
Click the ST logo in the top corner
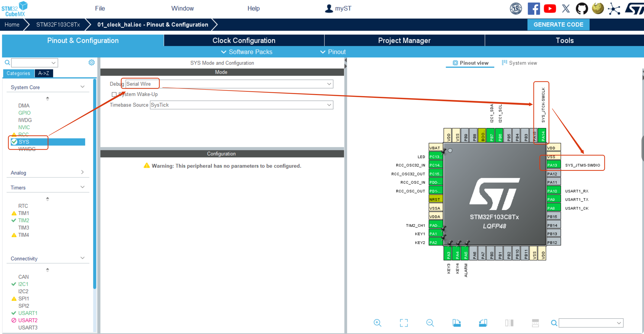(x=634, y=9)
